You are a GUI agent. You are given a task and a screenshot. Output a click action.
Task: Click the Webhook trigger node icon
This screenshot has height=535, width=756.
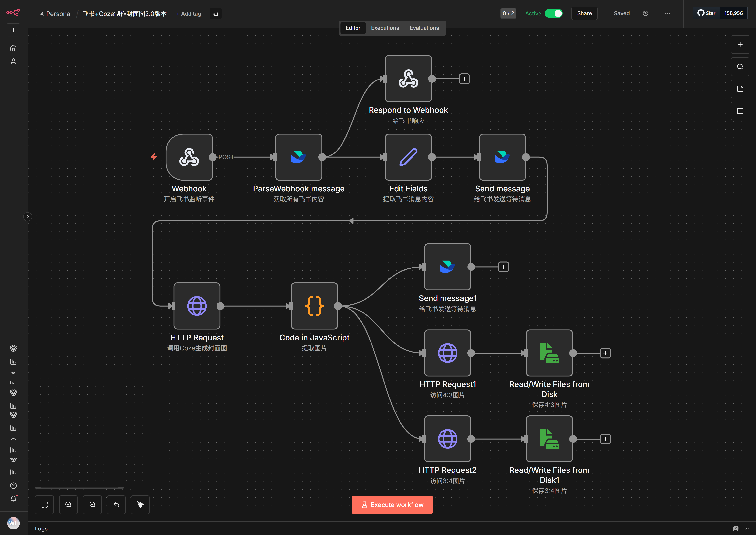click(x=189, y=157)
